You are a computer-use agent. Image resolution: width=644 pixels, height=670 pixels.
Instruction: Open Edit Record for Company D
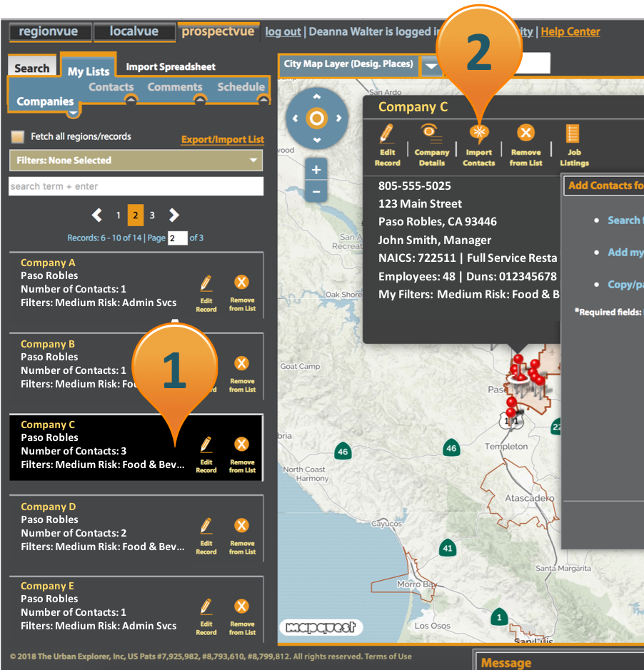point(206,537)
